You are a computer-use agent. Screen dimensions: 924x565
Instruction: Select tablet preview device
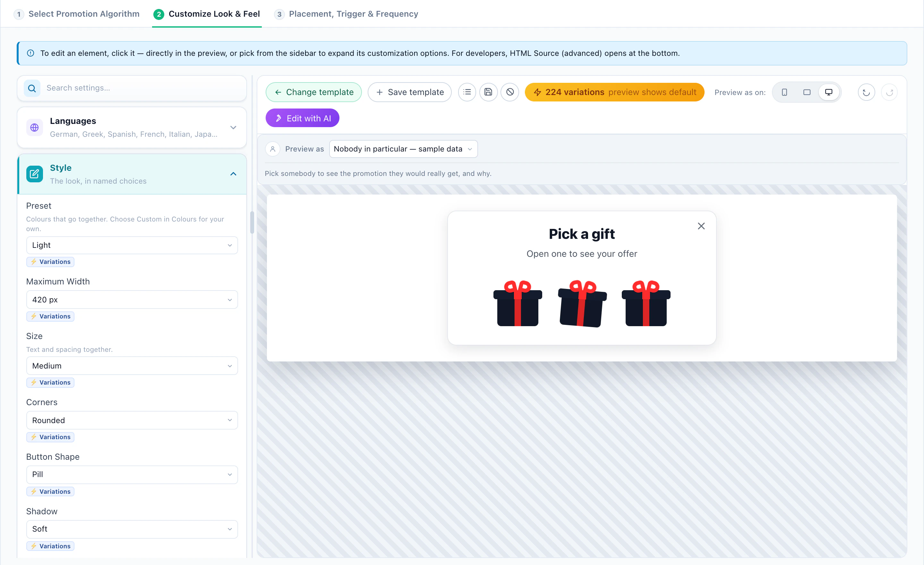(x=807, y=92)
